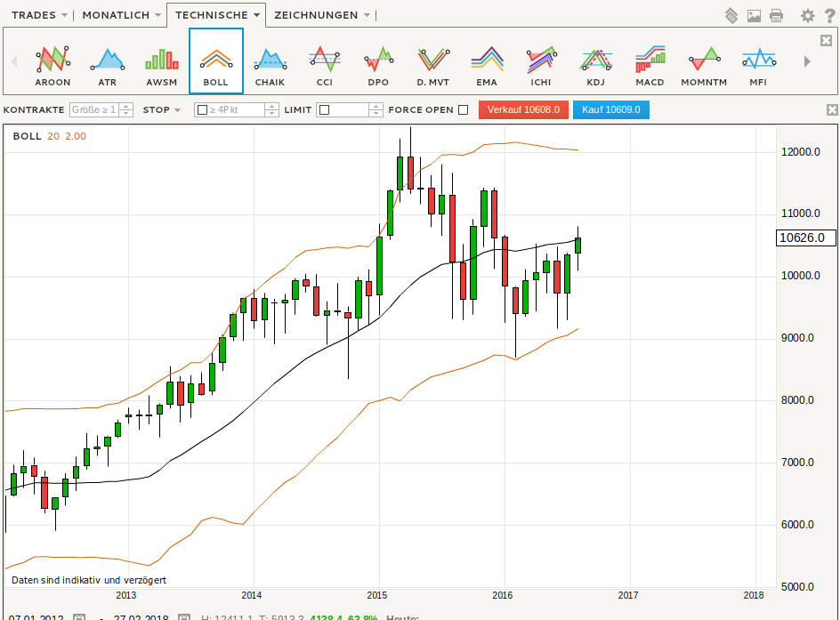840x620 pixels.
Task: Open the MONATLICH timeframe dropdown
Action: [x=122, y=15]
